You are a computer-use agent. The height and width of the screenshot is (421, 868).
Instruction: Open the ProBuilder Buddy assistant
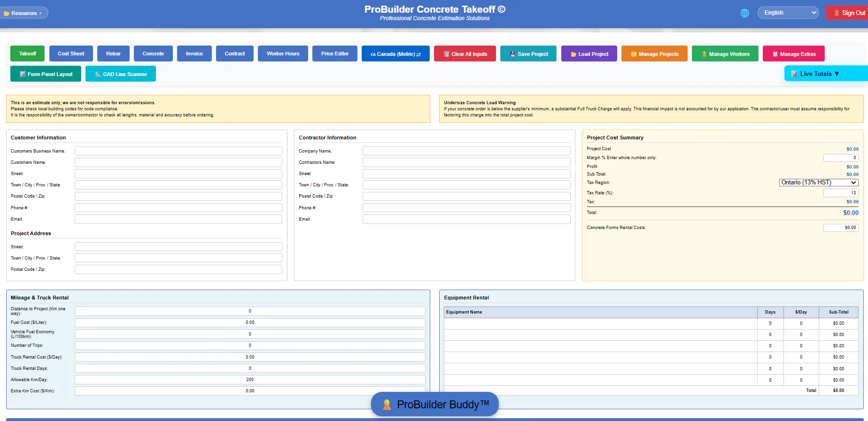(x=434, y=404)
